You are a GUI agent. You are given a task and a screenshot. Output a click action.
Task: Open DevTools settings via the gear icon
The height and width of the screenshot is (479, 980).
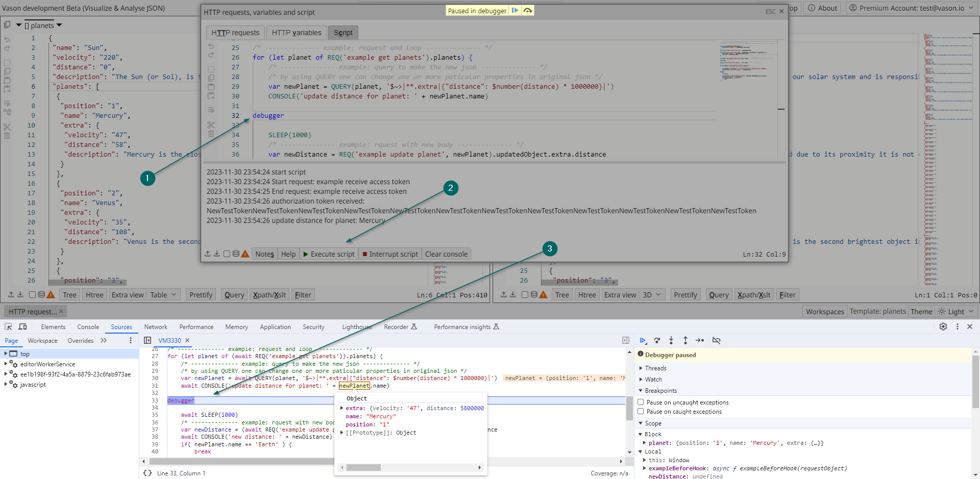click(943, 326)
